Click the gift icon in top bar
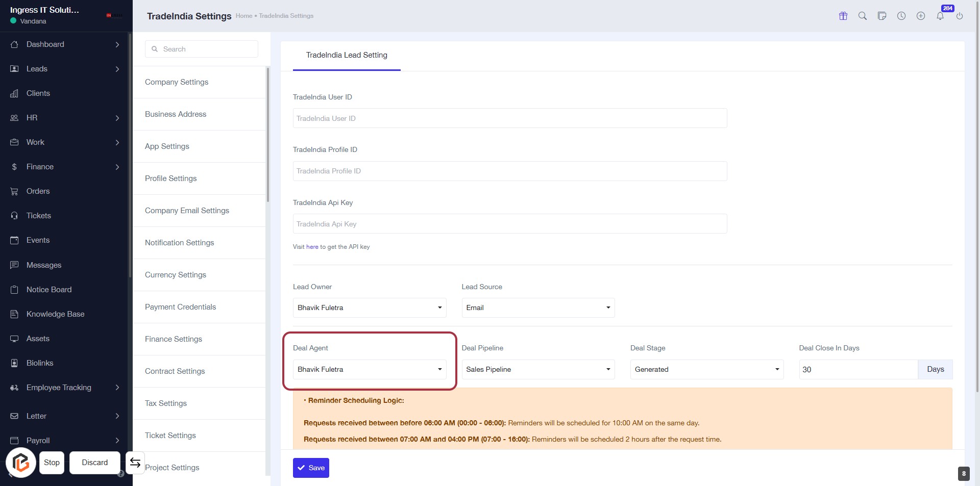The height and width of the screenshot is (486, 980). (x=843, y=16)
